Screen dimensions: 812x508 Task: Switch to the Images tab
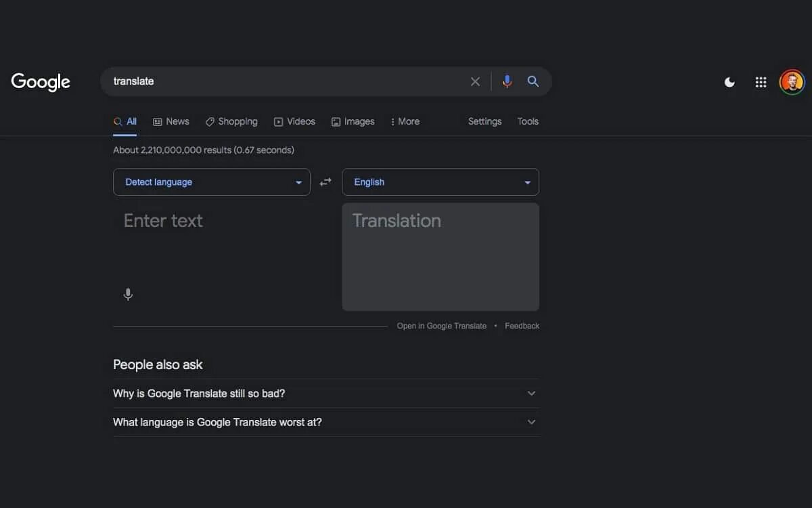coord(353,122)
